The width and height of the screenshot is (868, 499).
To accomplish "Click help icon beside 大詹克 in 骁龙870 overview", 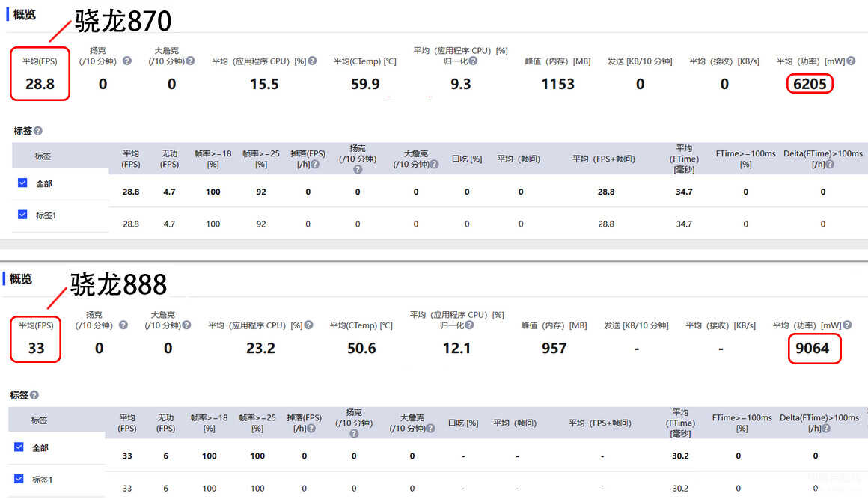I will coord(190,61).
